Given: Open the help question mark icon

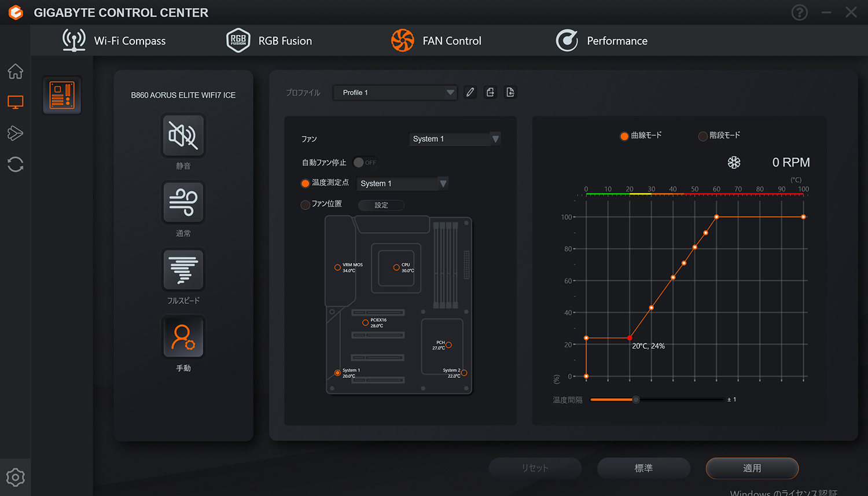Looking at the screenshot, I should tap(800, 12).
